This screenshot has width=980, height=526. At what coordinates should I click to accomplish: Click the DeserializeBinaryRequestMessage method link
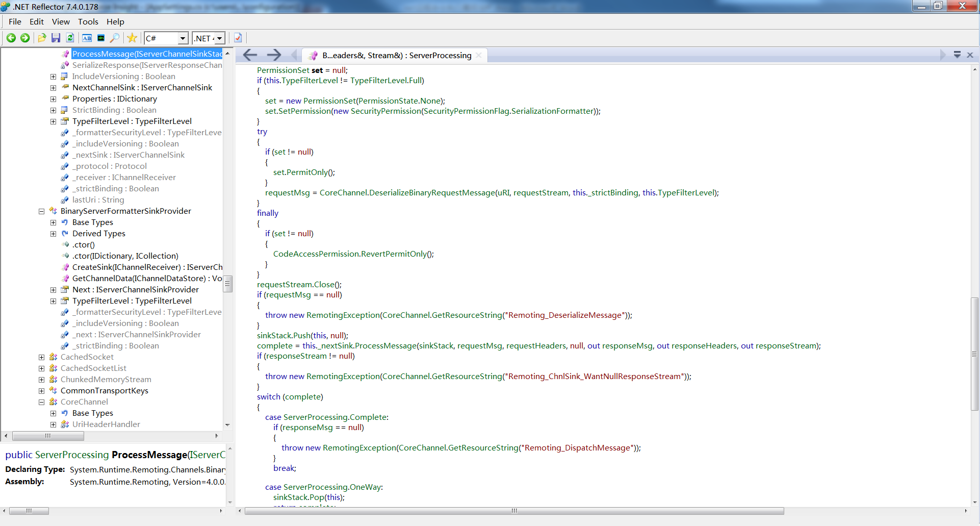pos(432,193)
